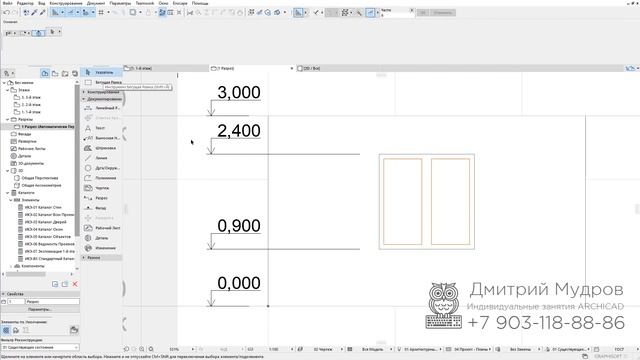Open the Файл menu
Screen dimensions: 640x360
(7, 3)
